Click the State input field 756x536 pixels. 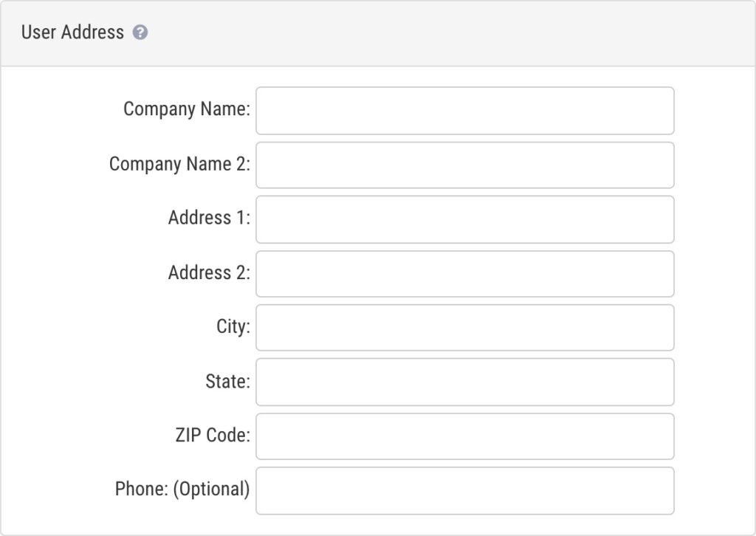[x=464, y=382]
